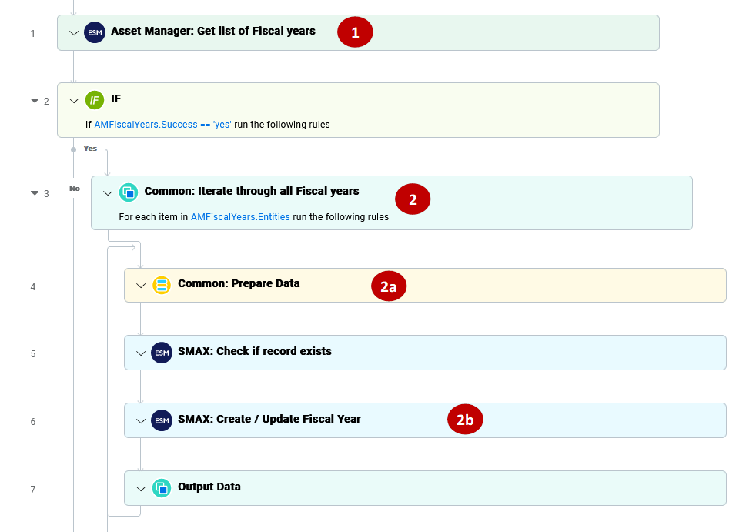Image resolution: width=756 pixels, height=532 pixels.
Task: Click the collapse triangle beside row number 2
Action: pyautogui.click(x=34, y=99)
